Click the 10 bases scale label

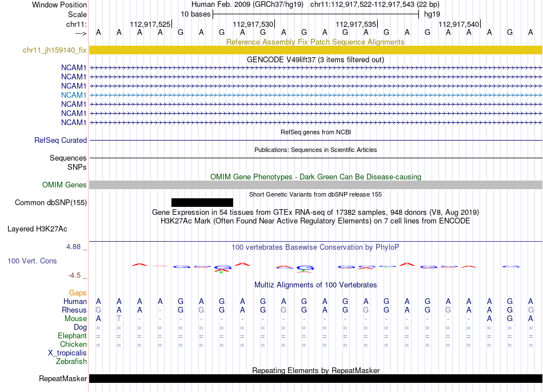pos(195,14)
